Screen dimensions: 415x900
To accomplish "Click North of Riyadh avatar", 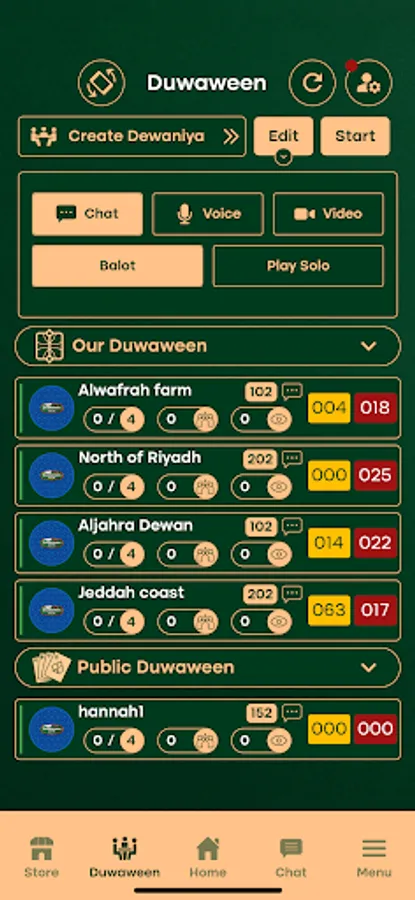I will click(x=52, y=475).
